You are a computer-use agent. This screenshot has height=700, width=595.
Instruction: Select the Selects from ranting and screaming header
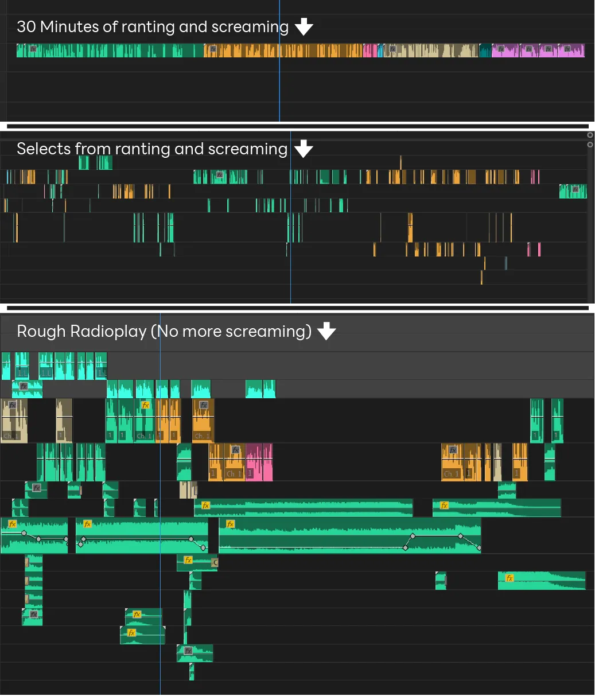(x=152, y=149)
